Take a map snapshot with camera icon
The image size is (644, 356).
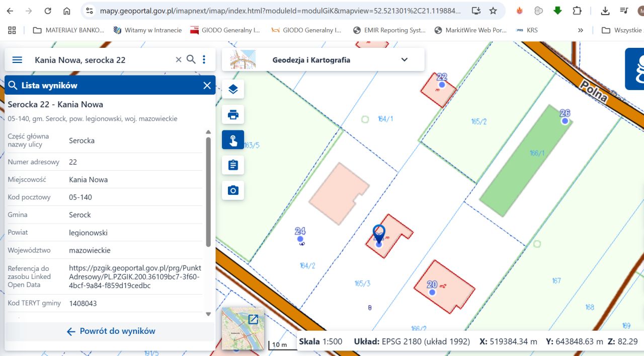coord(233,190)
